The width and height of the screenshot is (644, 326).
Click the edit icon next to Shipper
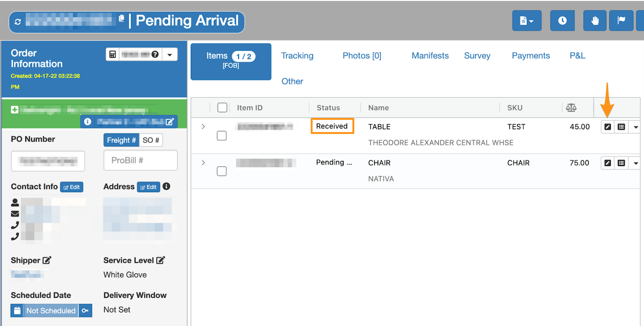47,260
